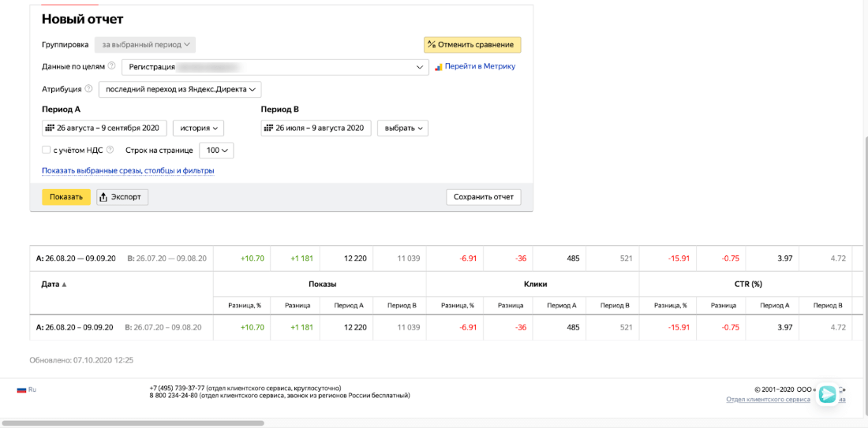The image size is (868, 428).
Task: Click Сохранить отчет button
Action: click(483, 197)
